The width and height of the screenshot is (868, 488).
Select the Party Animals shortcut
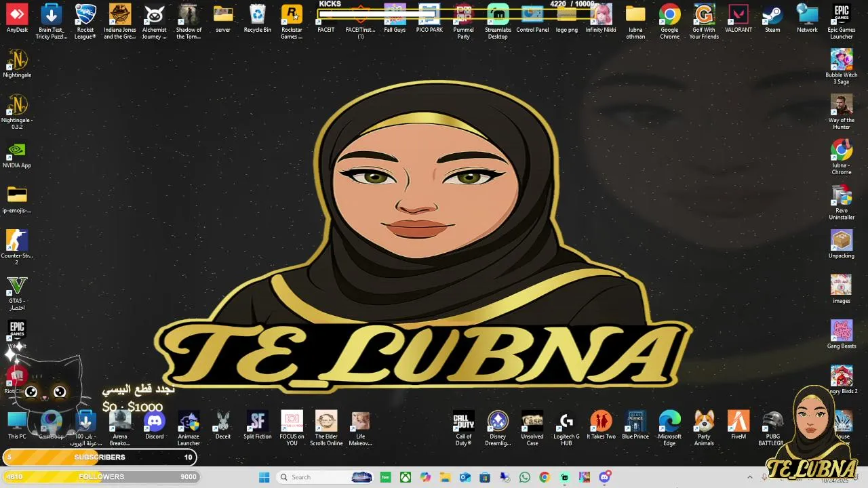pos(704,428)
